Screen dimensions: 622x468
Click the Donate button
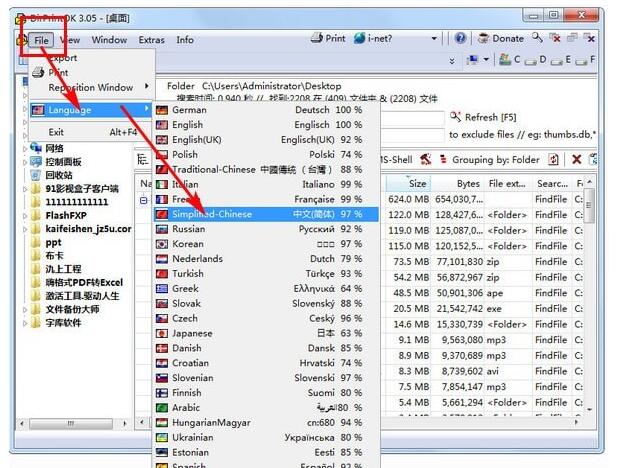pos(501,39)
